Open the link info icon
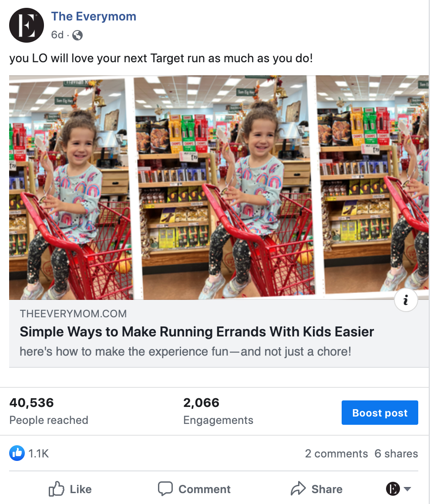Viewport: 430px width, 504px height. pyautogui.click(x=406, y=300)
